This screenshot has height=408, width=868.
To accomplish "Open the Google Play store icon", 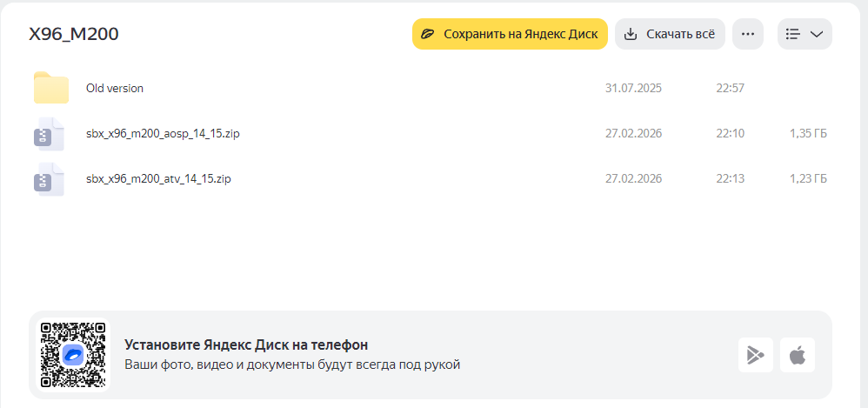I will pos(755,355).
